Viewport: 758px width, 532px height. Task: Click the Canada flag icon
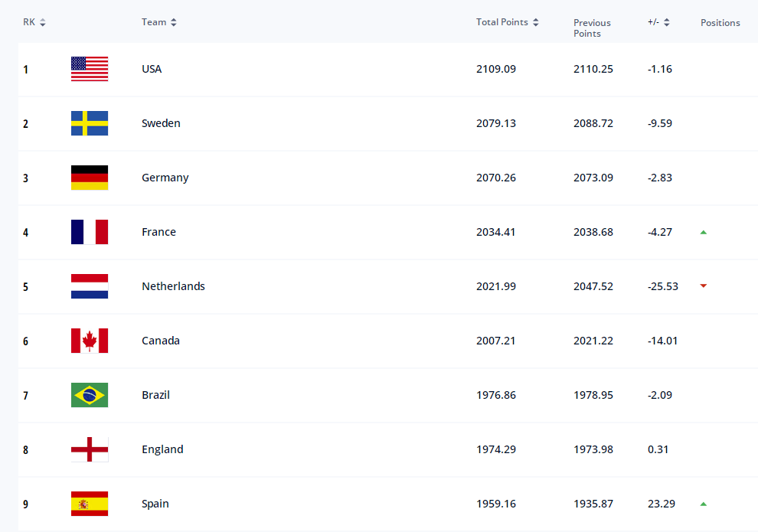[90, 341]
